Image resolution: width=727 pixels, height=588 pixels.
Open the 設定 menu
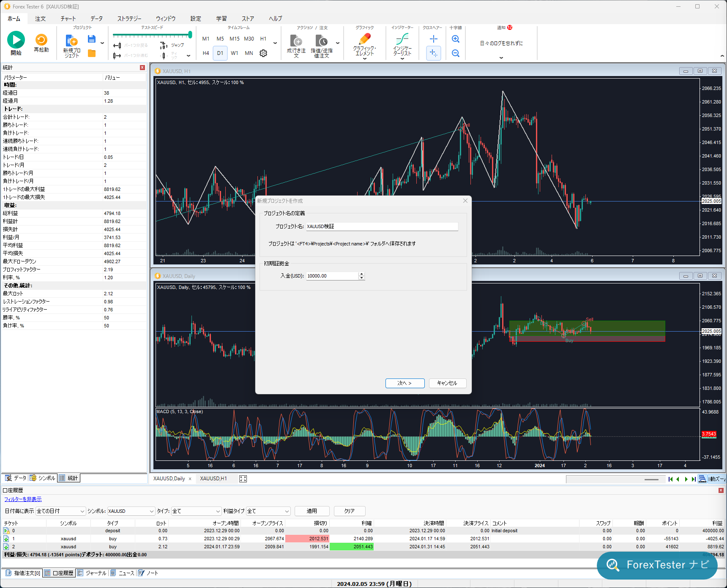point(196,19)
